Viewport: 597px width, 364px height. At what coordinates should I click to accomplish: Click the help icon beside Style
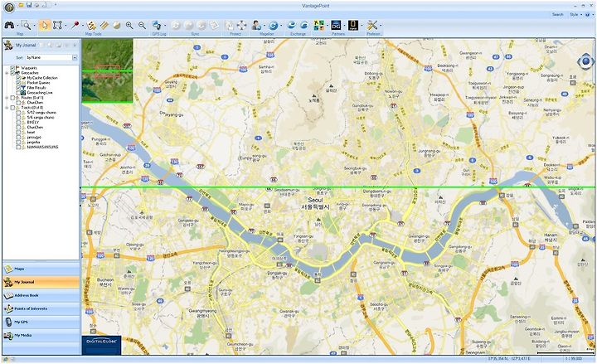pyautogui.click(x=588, y=14)
